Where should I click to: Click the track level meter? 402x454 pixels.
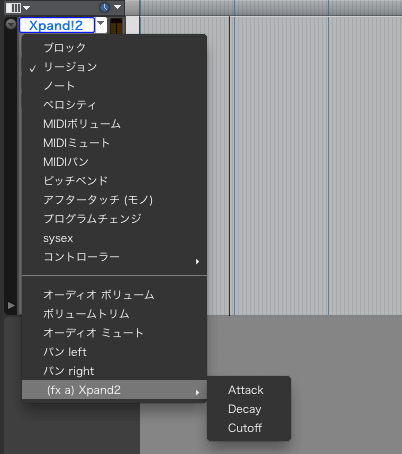[x=116, y=26]
